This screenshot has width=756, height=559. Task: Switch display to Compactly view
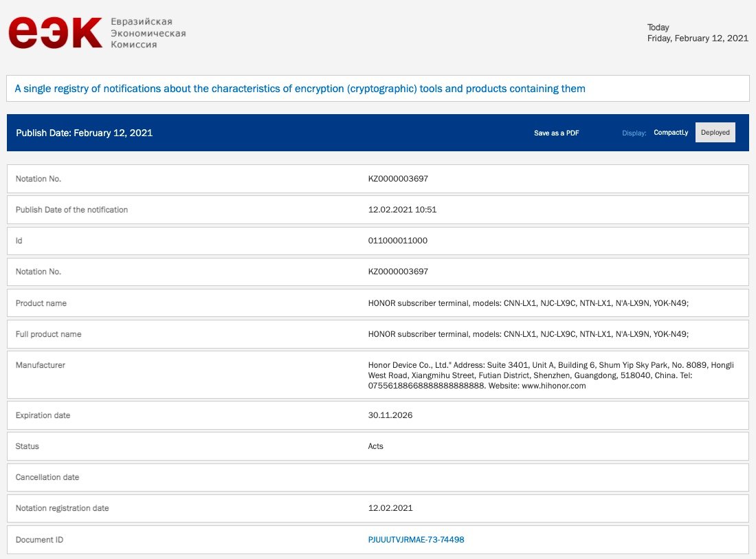(x=670, y=133)
